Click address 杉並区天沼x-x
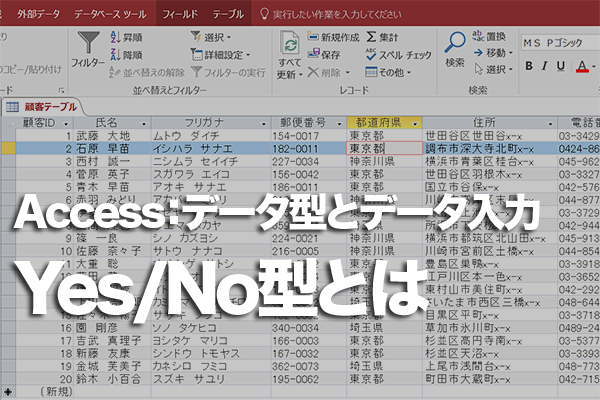600x400 pixels. tap(490, 354)
